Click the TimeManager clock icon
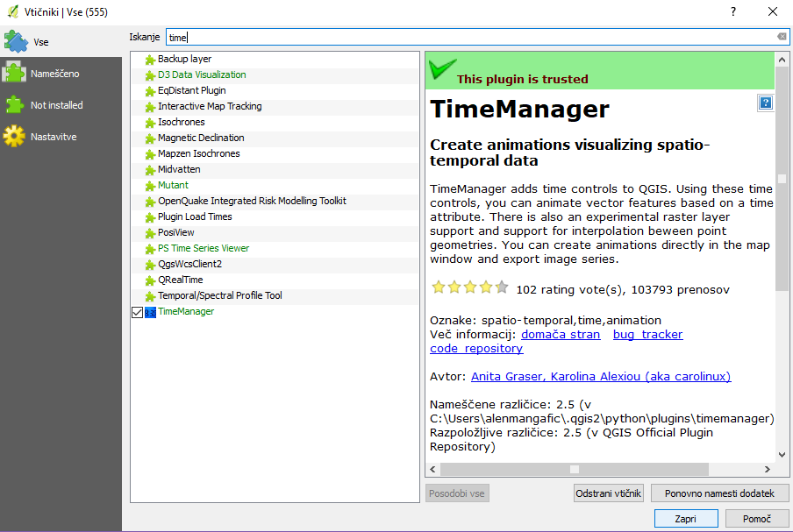This screenshot has width=793, height=532. [150, 313]
